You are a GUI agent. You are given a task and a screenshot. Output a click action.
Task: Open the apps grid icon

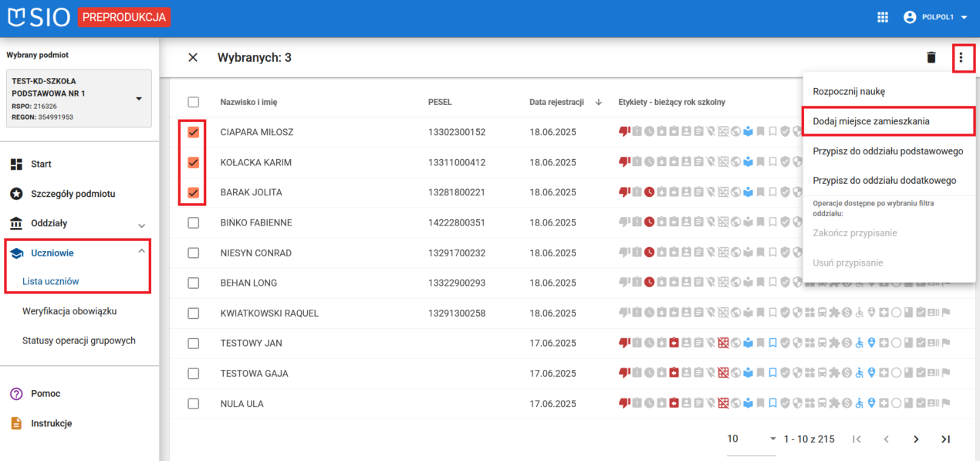883,17
